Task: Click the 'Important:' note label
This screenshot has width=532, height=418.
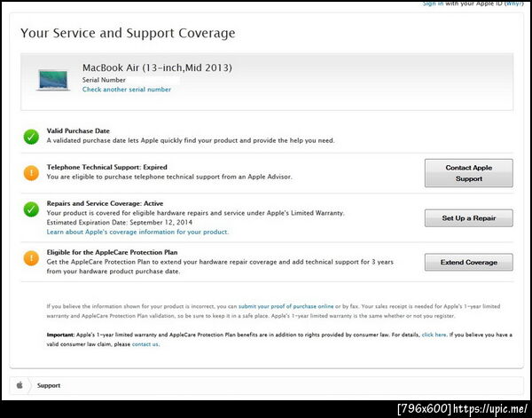Action: point(60,335)
